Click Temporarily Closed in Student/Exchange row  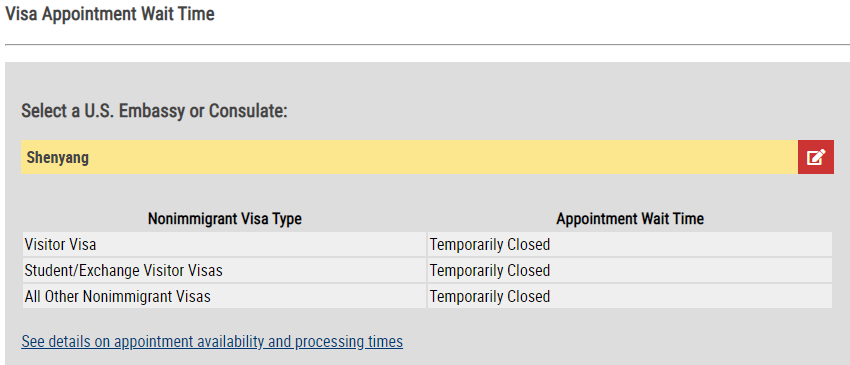tap(490, 271)
